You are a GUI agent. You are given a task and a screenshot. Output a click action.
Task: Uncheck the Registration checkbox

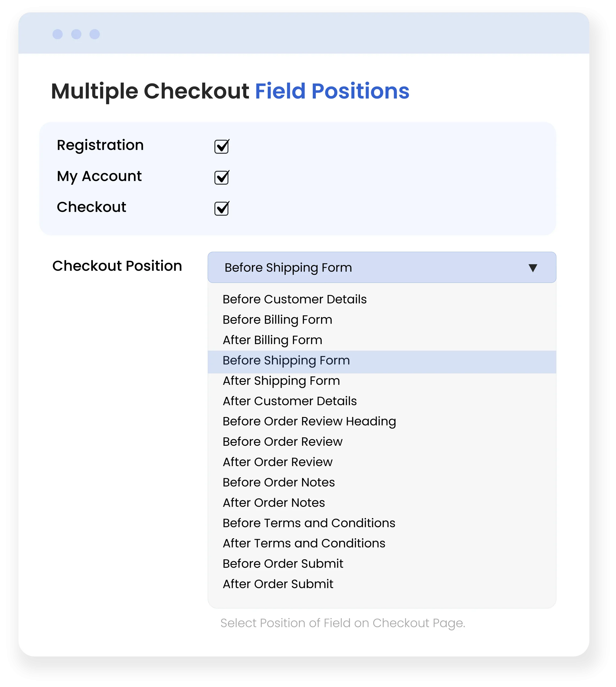click(x=221, y=147)
